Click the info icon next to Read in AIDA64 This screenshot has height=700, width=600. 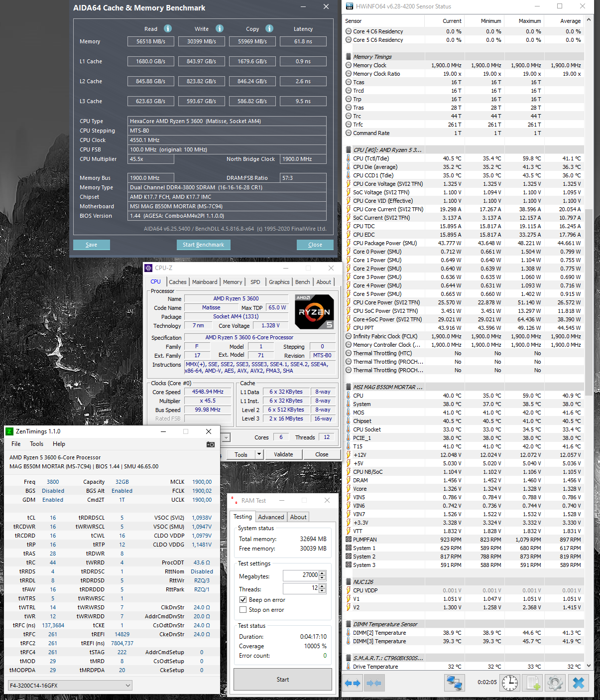(168, 28)
